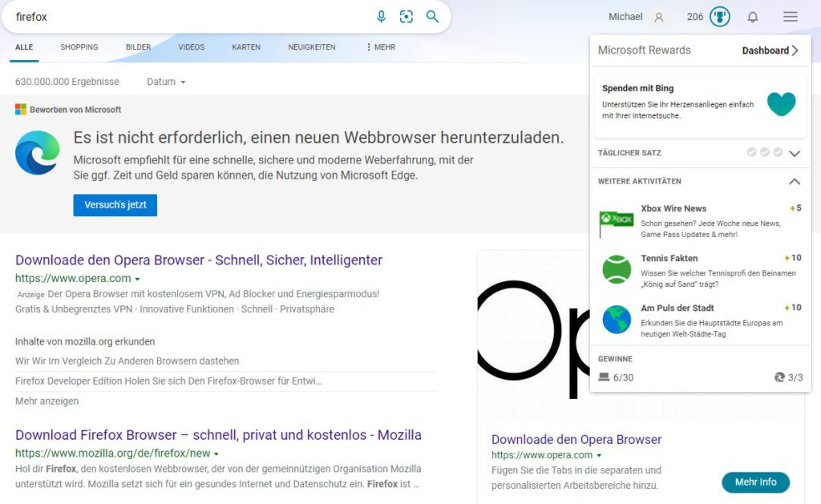This screenshot has height=504, width=821.
Task: Click the magnifying glass search icon
Action: point(432,17)
